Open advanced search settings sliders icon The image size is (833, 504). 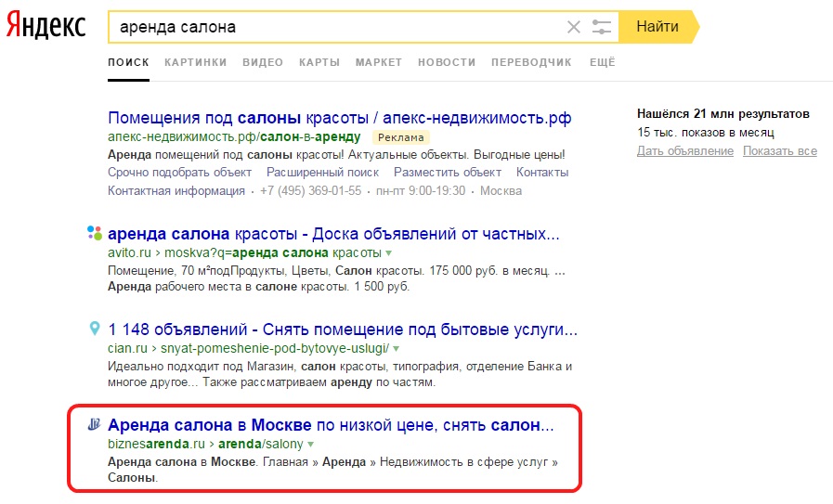point(602,27)
